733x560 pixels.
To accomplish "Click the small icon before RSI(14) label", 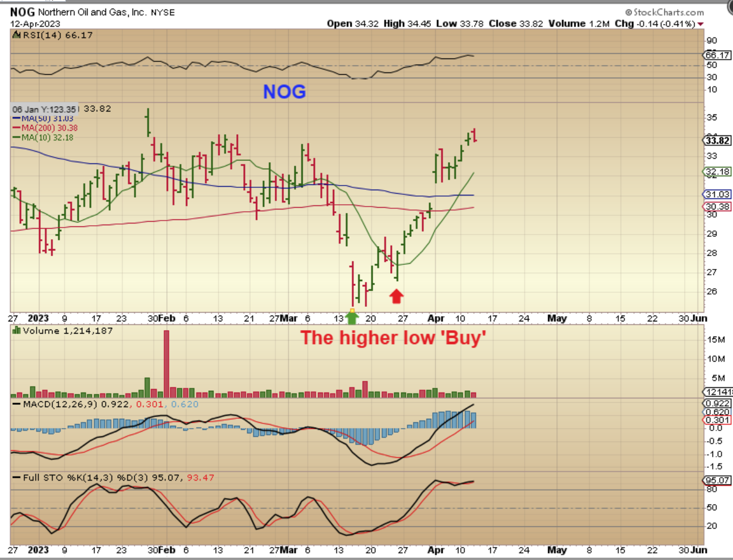I will [x=17, y=35].
